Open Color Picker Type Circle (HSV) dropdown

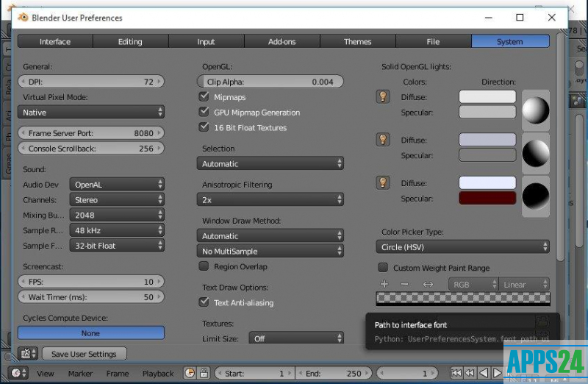(463, 247)
